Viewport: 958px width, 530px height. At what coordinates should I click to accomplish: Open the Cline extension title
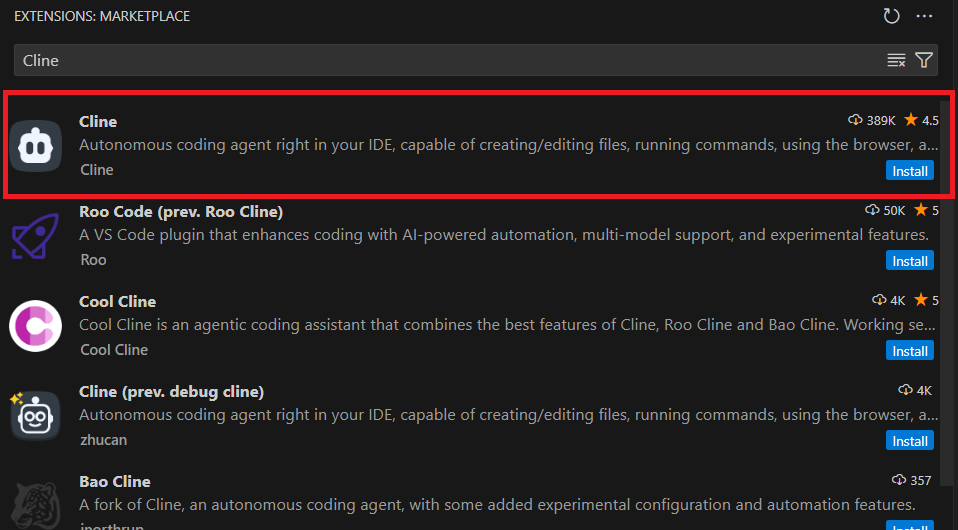(x=98, y=122)
